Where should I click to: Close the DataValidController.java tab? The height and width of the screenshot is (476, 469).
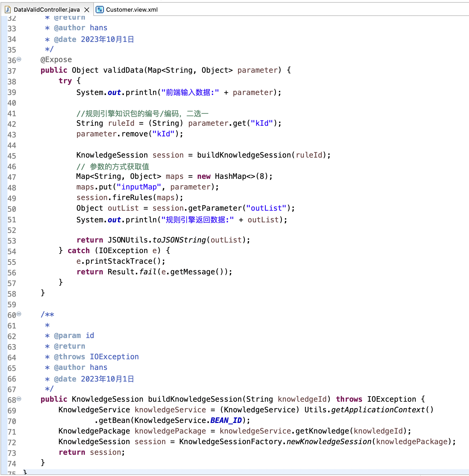click(x=86, y=10)
